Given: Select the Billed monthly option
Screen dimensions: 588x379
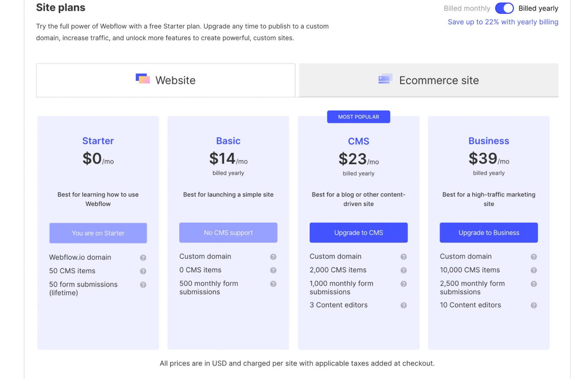Looking at the screenshot, I should 466,8.
